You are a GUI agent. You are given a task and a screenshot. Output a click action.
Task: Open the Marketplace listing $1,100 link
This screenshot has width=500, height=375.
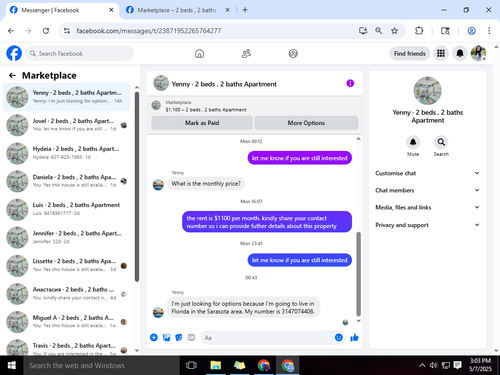pos(206,110)
